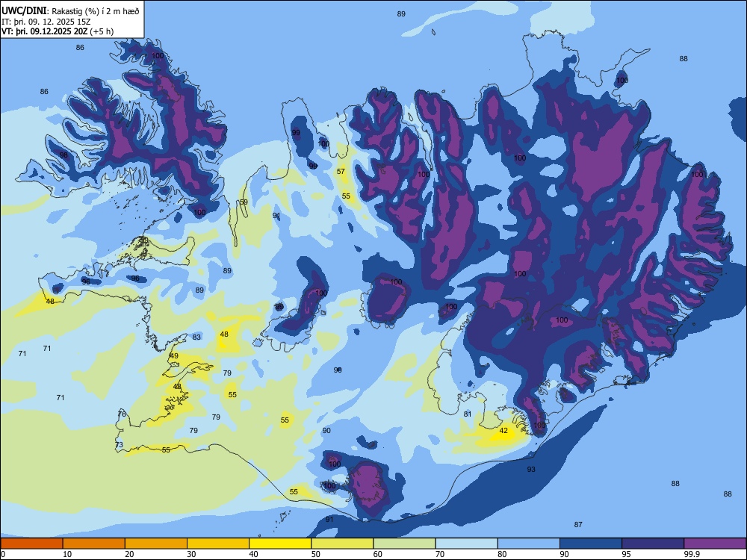This screenshot has width=747, height=560.
Task: Click the bright yellow 40–50 legend swatch
Action: 280,544
